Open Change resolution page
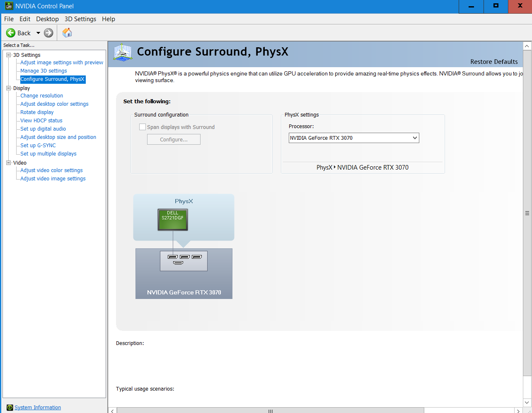Image resolution: width=532 pixels, height=413 pixels. 42,96
